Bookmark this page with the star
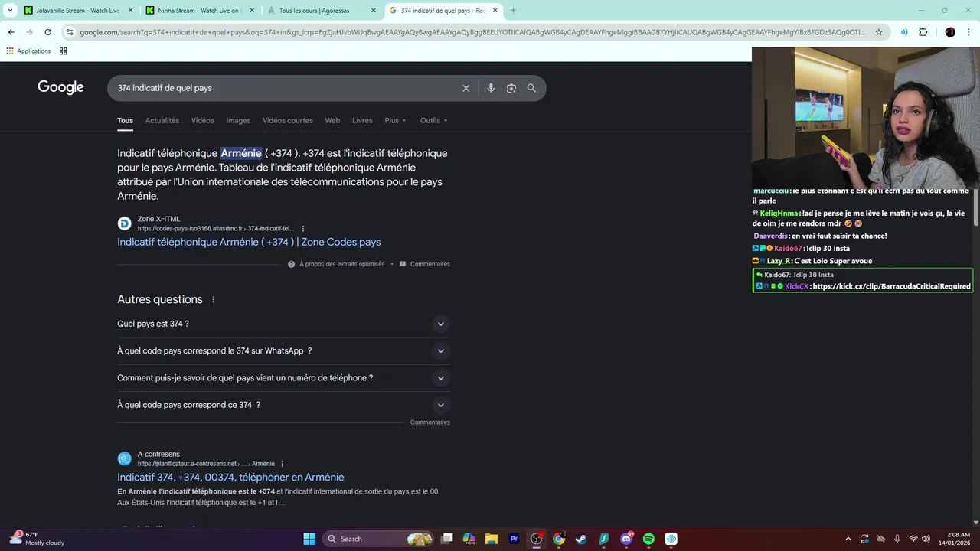The image size is (980, 551). (879, 32)
